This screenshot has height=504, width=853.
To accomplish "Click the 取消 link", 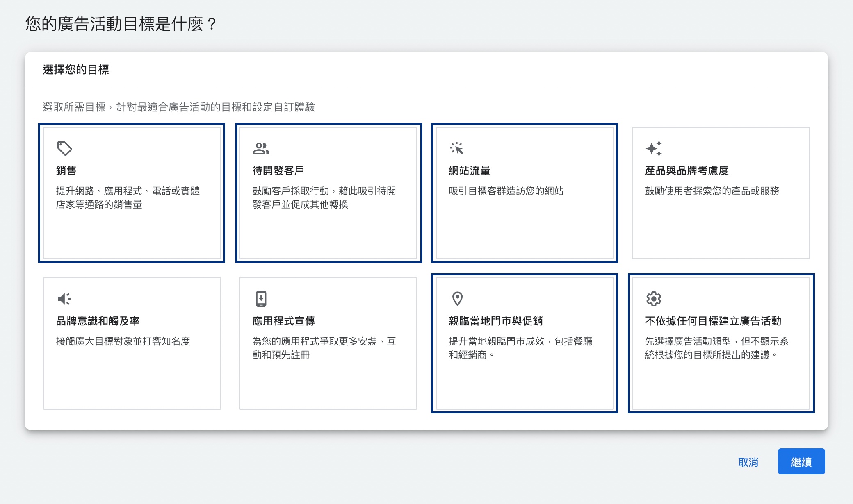I will pyautogui.click(x=748, y=462).
